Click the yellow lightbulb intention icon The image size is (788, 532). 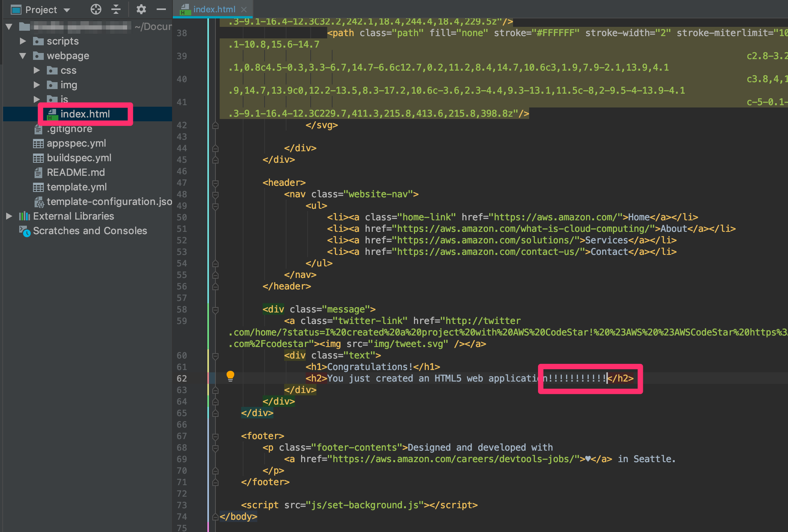230,376
